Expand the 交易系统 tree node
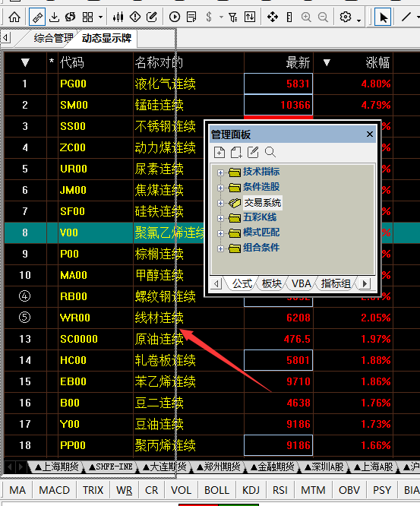 pyautogui.click(x=220, y=203)
